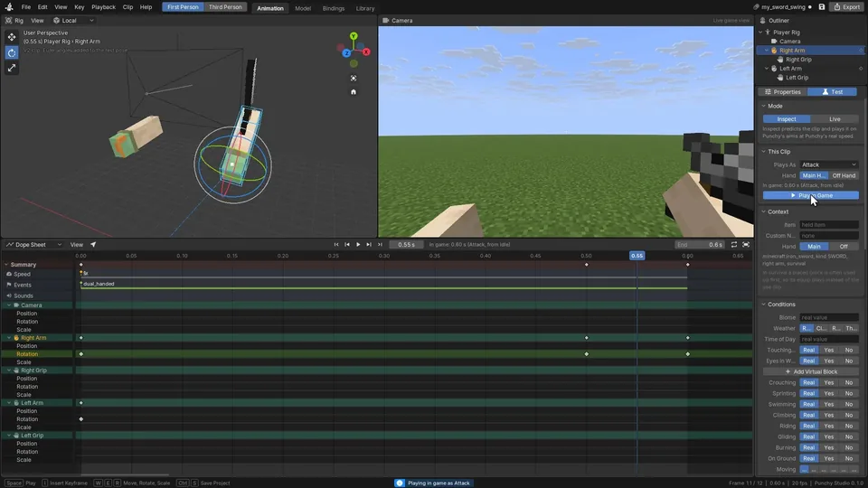Select Left Grip in the Outliner
This screenshot has width=868, height=488.
(x=797, y=78)
